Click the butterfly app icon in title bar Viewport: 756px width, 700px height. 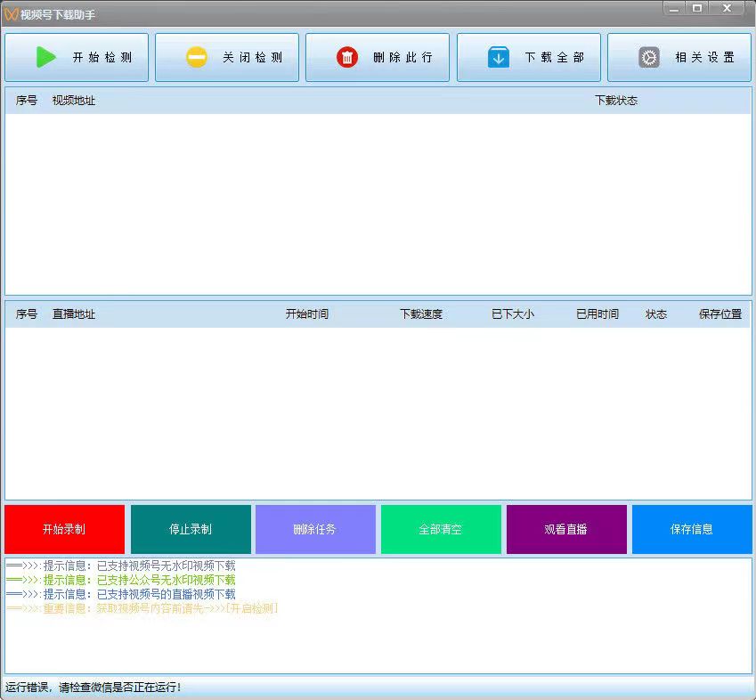tap(11, 14)
